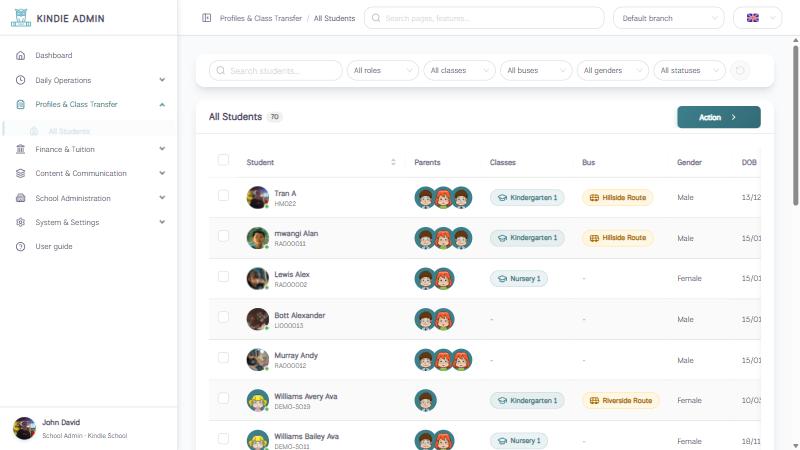Click the Kindie Admin logo icon
The height and width of the screenshot is (450, 800).
pyautogui.click(x=21, y=18)
